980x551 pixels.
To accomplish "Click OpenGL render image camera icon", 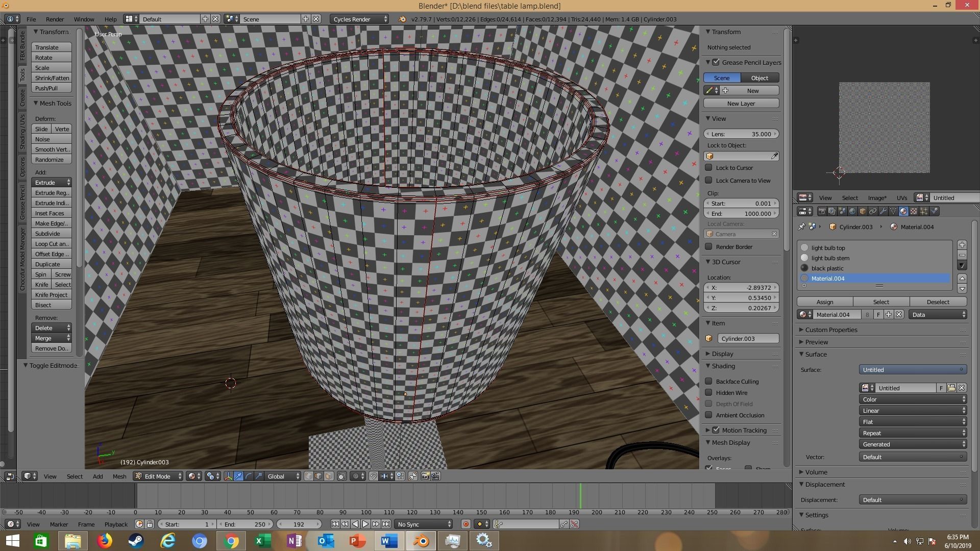I will click(425, 476).
